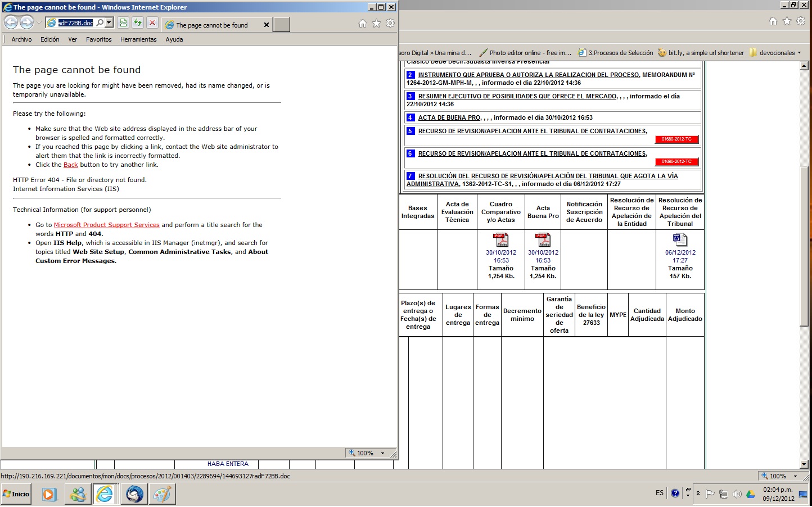Image resolution: width=812 pixels, height=507 pixels.
Task: Open the 'ACTA DE BUENA PRO' link
Action: click(449, 117)
